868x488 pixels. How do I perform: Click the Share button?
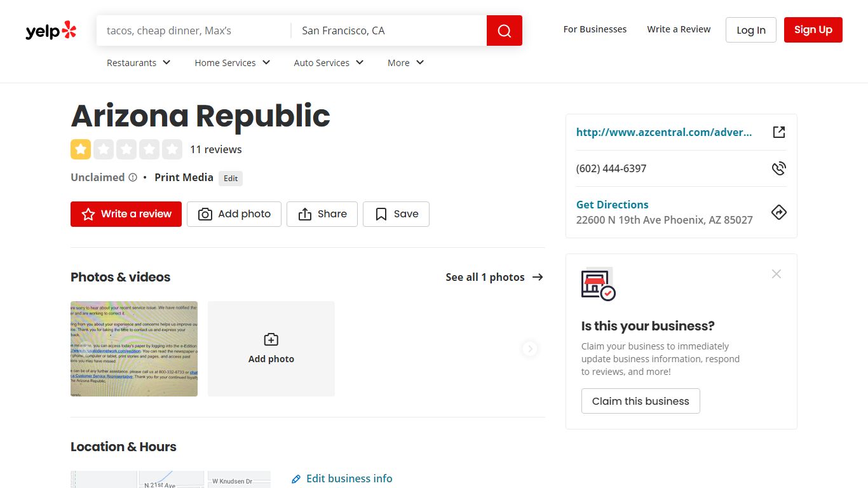pos(322,214)
